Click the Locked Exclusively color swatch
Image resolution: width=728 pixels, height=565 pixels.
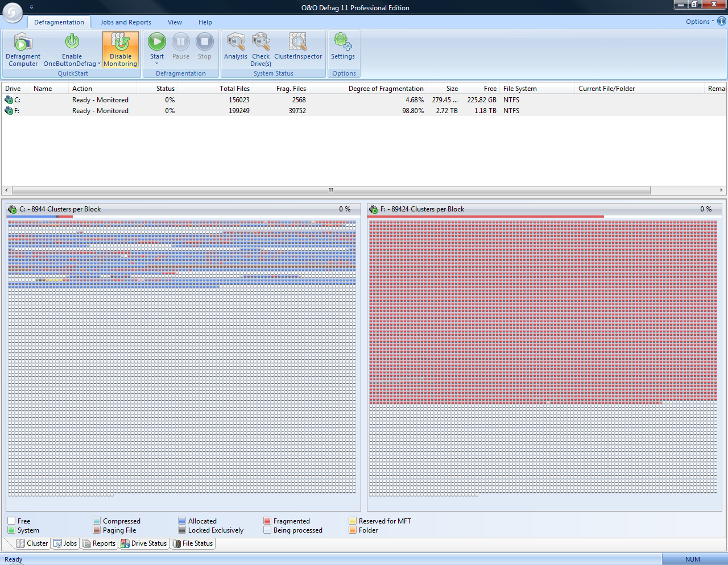182,530
